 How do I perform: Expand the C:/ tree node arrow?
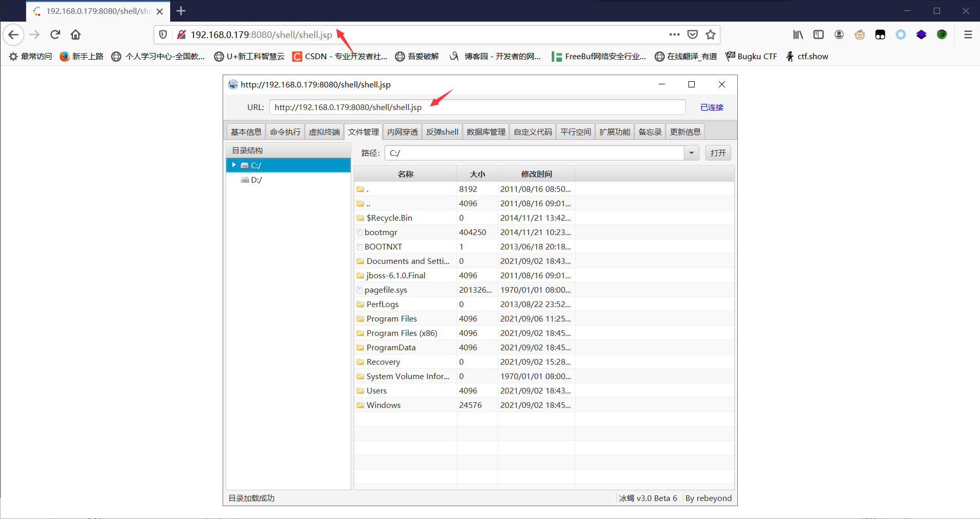click(x=234, y=165)
